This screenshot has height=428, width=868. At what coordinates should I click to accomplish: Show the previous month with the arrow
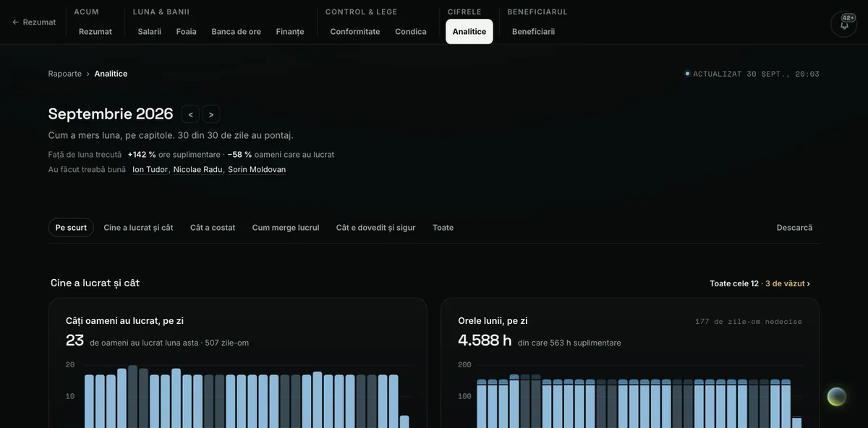(x=190, y=114)
